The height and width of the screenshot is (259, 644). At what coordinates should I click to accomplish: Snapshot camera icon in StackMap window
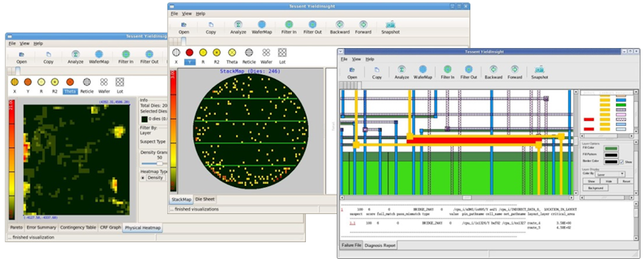coord(390,25)
